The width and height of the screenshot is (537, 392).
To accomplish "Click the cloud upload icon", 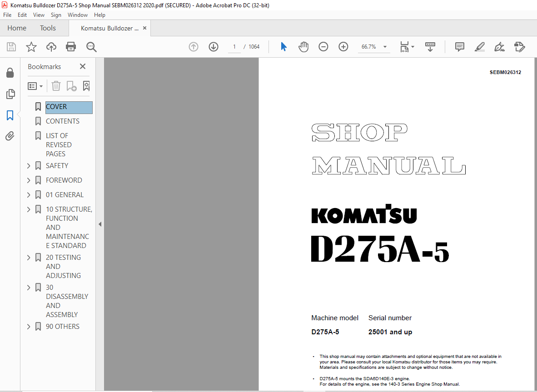I will tap(51, 47).
